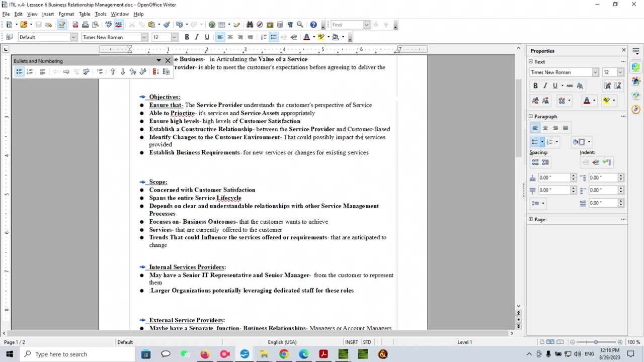Toggle Edit File mode

click(x=62, y=24)
